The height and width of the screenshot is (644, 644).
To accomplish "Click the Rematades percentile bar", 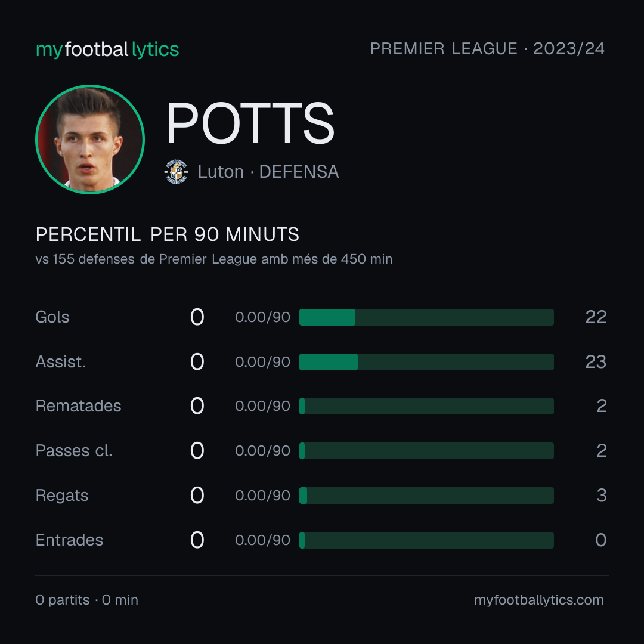I will point(426,406).
